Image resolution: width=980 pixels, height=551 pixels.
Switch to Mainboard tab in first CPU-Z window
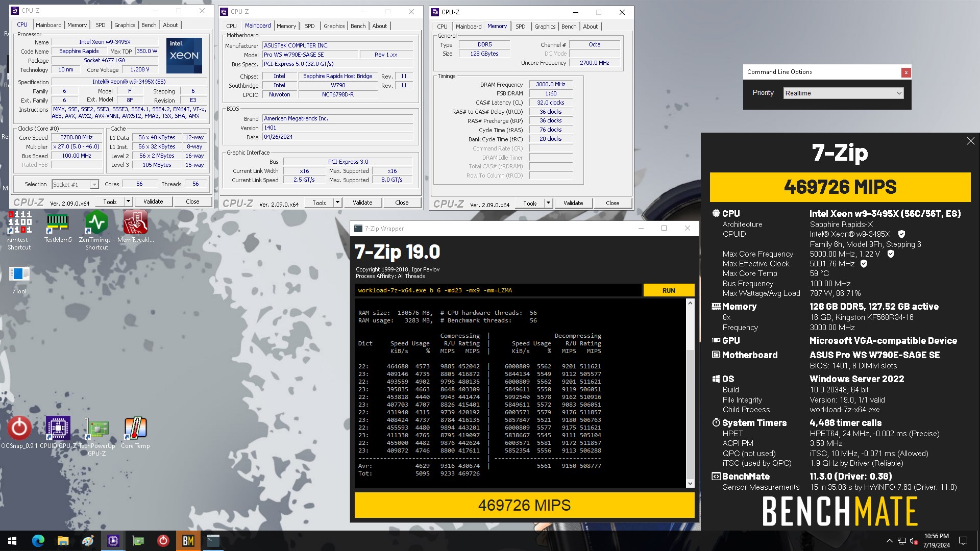[x=48, y=25]
